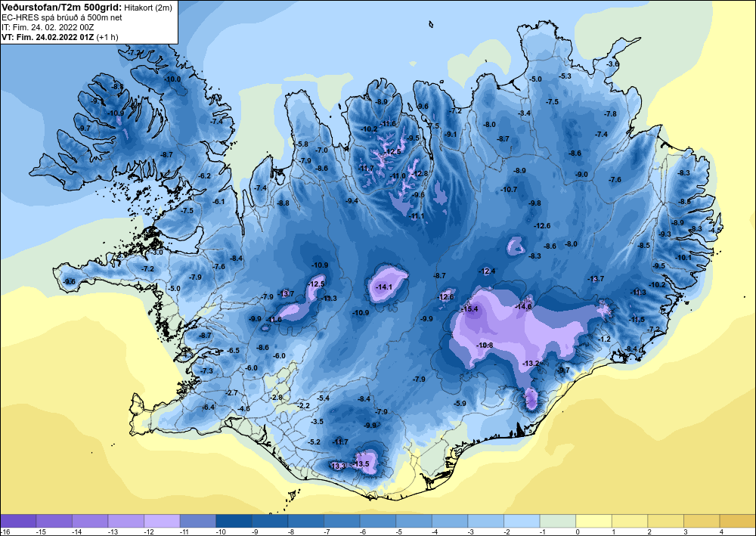The width and height of the screenshot is (756, 536).
Task: Click the line "EC-HRES spá brúuð á 500m net"
Action: [x=62, y=17]
